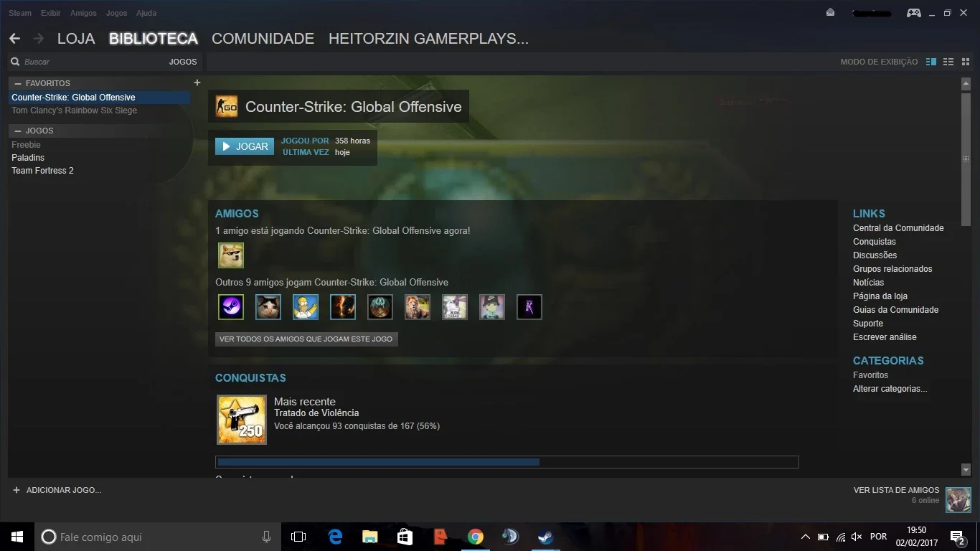This screenshot has width=980, height=551.
Task: Click the vertical scrollbar down arrow
Action: [966, 470]
